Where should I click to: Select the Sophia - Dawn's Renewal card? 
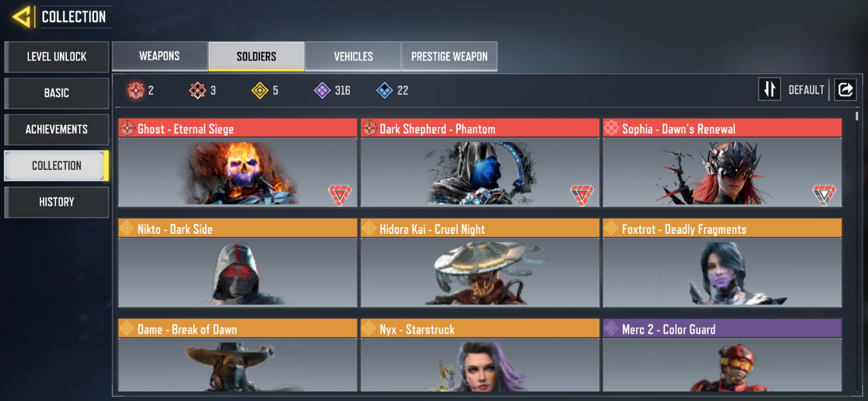[x=722, y=163]
